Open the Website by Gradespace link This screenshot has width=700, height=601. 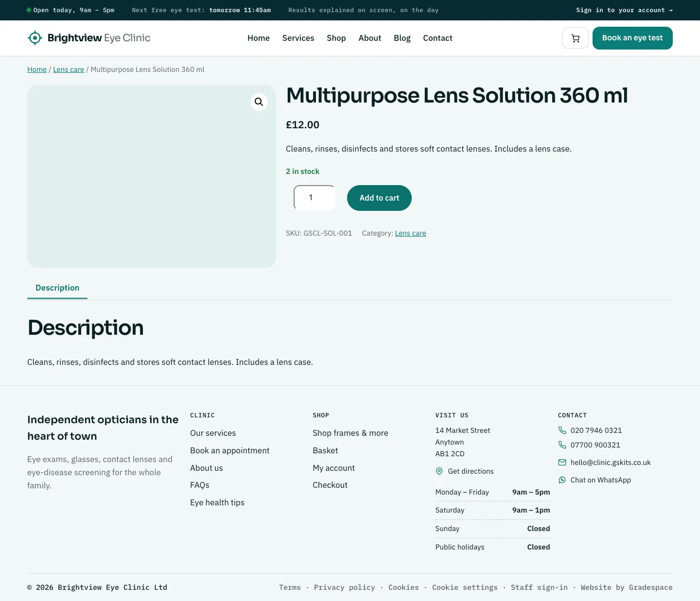click(x=627, y=587)
